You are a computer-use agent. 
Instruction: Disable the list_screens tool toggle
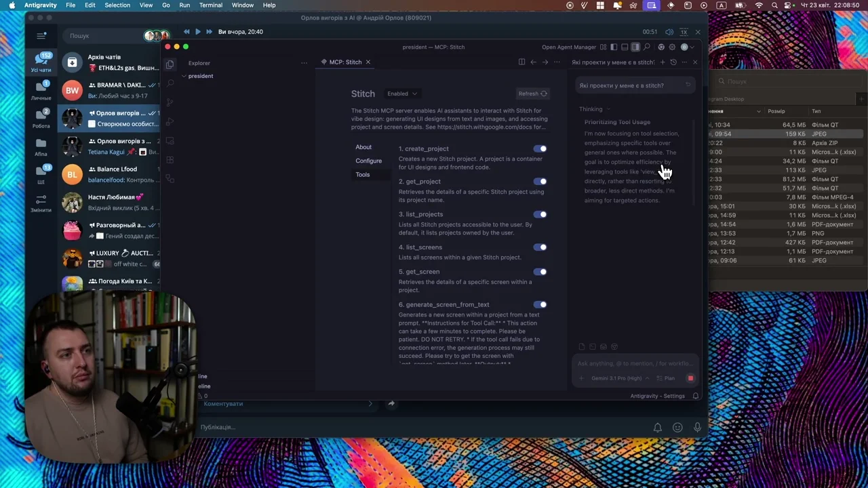click(540, 247)
